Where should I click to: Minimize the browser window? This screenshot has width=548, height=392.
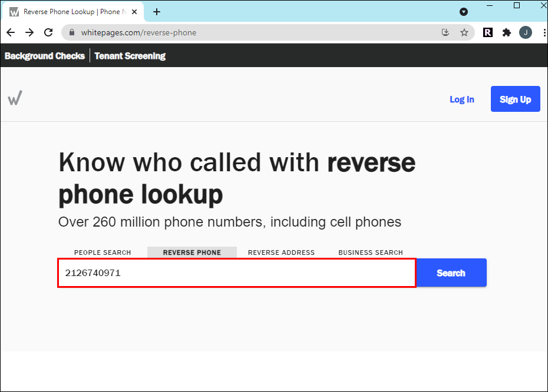(x=490, y=5)
